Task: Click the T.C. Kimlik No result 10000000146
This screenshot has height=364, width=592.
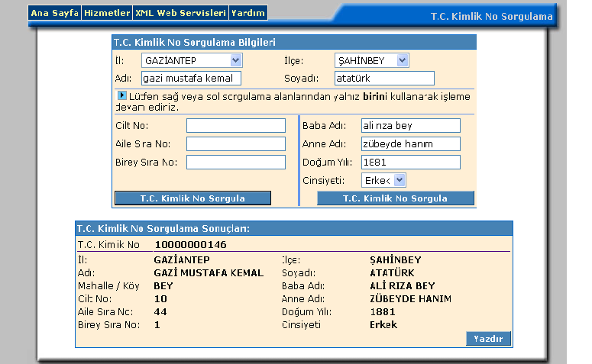Action: (x=190, y=245)
